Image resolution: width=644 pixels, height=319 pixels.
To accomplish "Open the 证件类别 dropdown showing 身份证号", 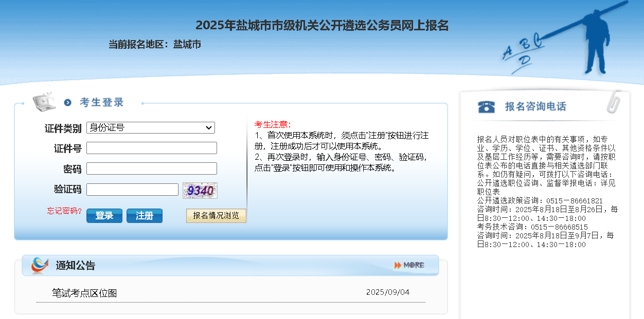I will tap(151, 128).
